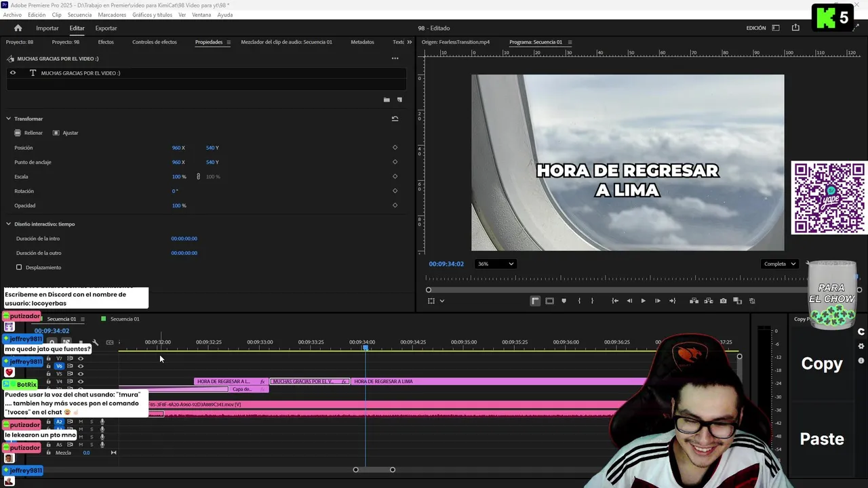This screenshot has width=868, height=488.
Task: Click Reset Transform arrow icon
Action: [x=395, y=119]
